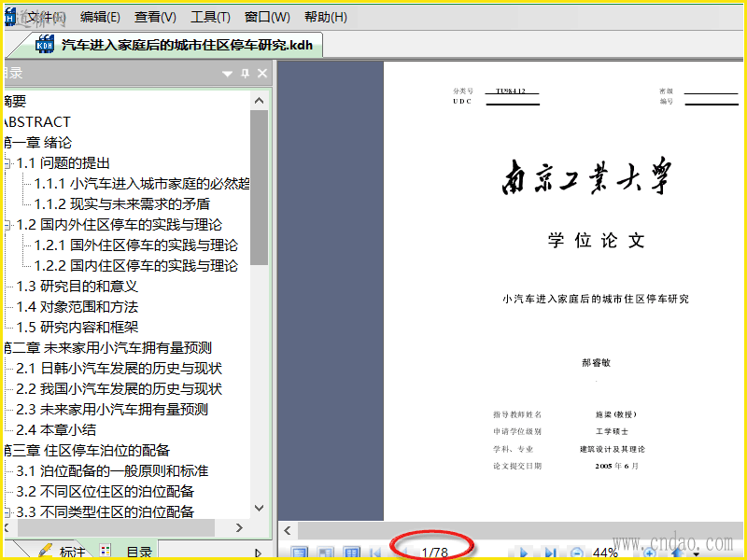Click the pencil icon on 标注 tab
Image resolution: width=747 pixels, height=560 pixels.
click(x=45, y=551)
